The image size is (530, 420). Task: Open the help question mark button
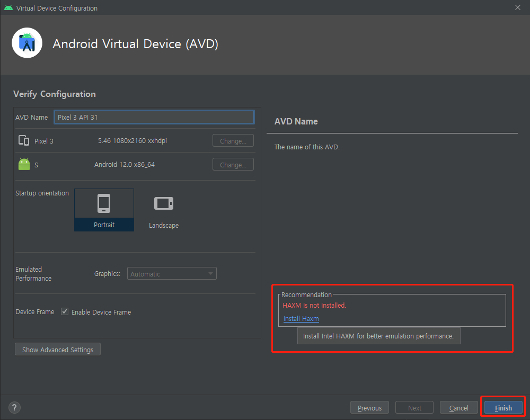click(x=14, y=407)
